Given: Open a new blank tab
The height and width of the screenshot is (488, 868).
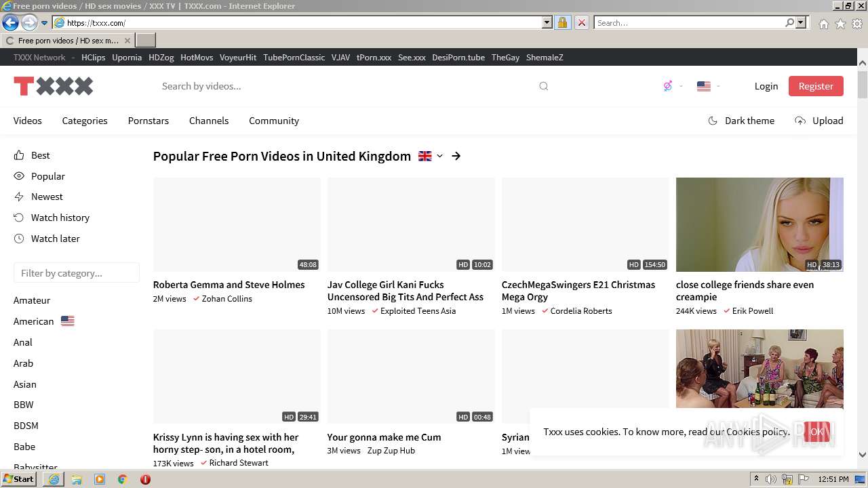Looking at the screenshot, I should [x=146, y=40].
